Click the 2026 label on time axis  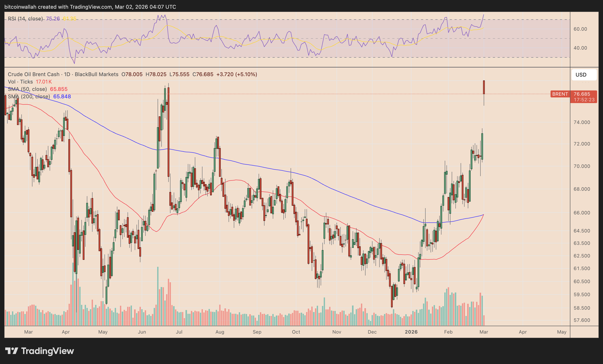coord(411,332)
